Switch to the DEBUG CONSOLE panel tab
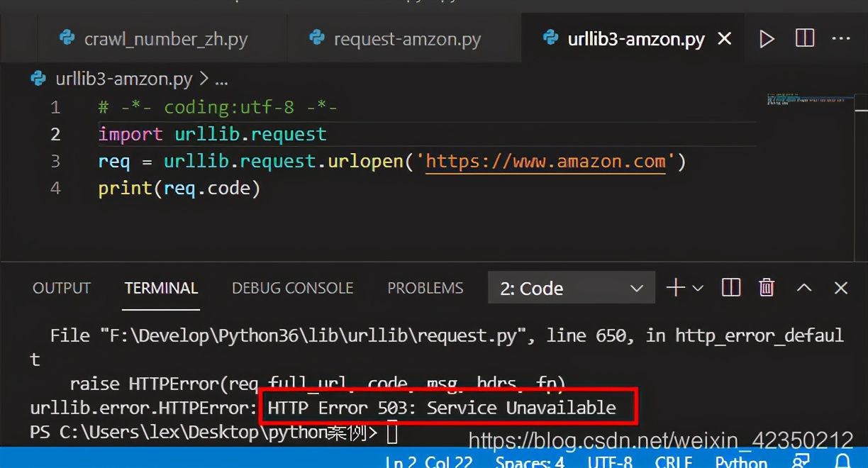Image resolution: width=868 pixels, height=468 pixels. tap(292, 287)
